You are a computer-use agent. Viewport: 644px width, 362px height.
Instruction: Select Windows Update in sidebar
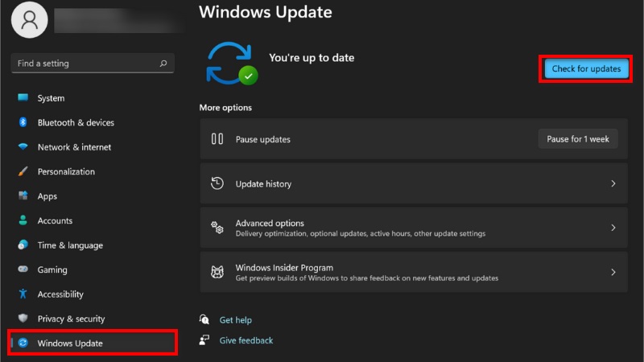[x=93, y=343]
